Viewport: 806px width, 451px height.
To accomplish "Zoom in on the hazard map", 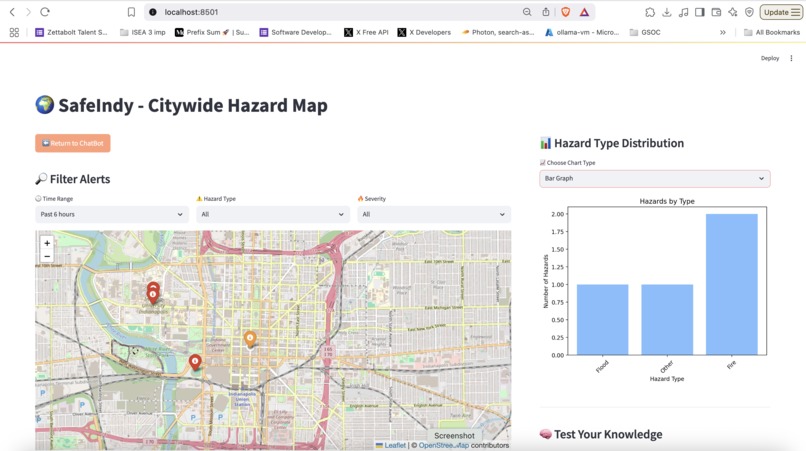I will click(47, 243).
